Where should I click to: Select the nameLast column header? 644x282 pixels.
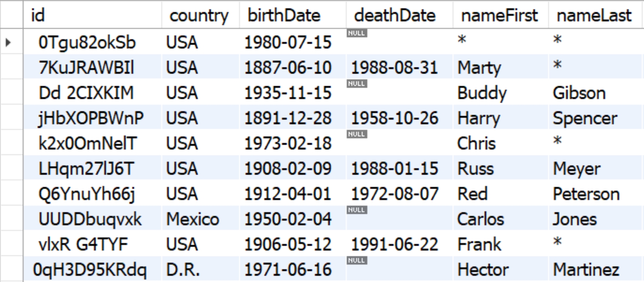tap(594, 15)
